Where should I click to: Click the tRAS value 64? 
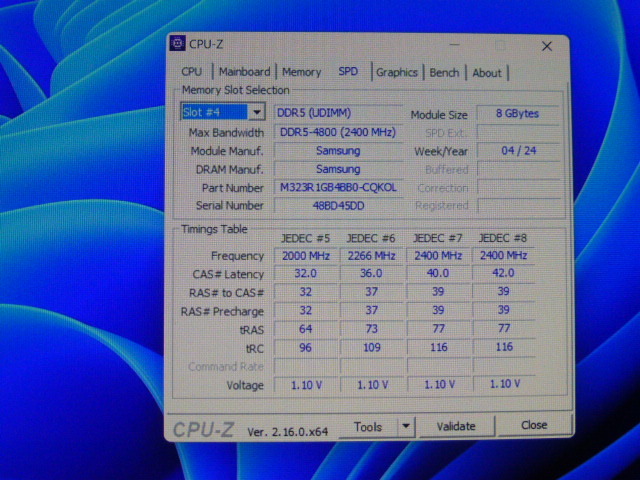coord(306,329)
